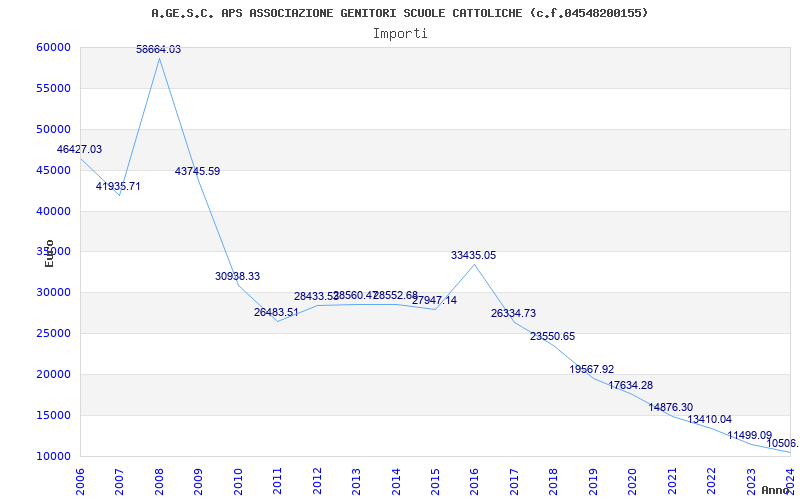Click the data label 26334.73
The height and width of the screenshot is (500, 800).
click(513, 313)
